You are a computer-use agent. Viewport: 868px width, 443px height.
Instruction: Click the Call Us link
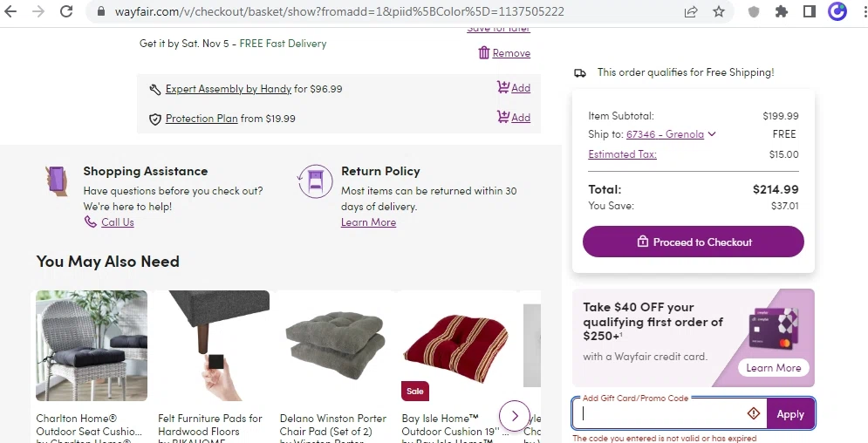tap(117, 222)
